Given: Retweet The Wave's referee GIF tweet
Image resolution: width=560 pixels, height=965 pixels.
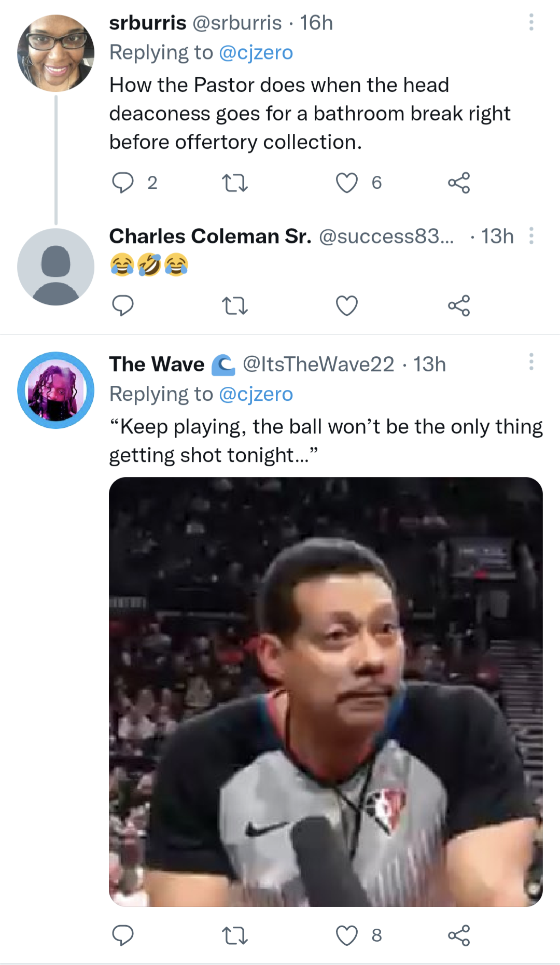Looking at the screenshot, I should (x=235, y=935).
